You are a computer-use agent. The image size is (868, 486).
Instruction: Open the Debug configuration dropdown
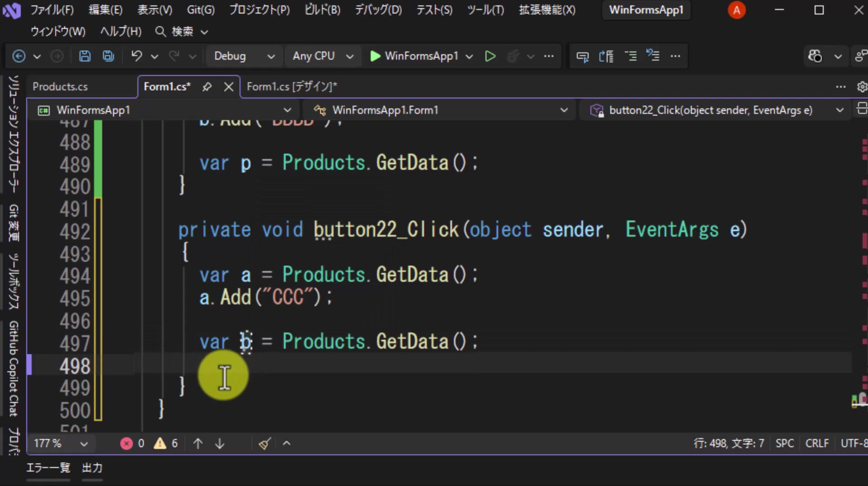click(244, 56)
